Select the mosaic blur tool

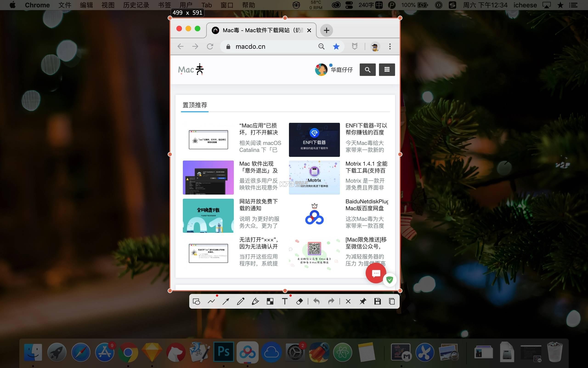270,301
